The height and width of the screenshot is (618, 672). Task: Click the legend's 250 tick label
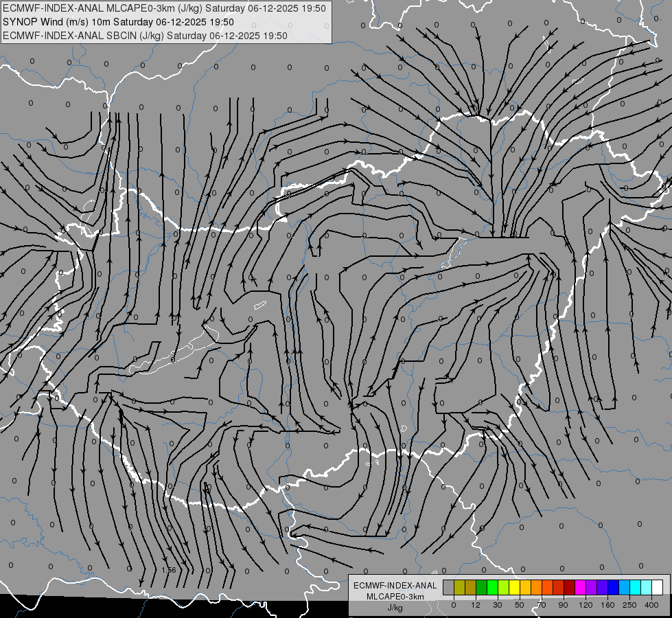[629, 605]
